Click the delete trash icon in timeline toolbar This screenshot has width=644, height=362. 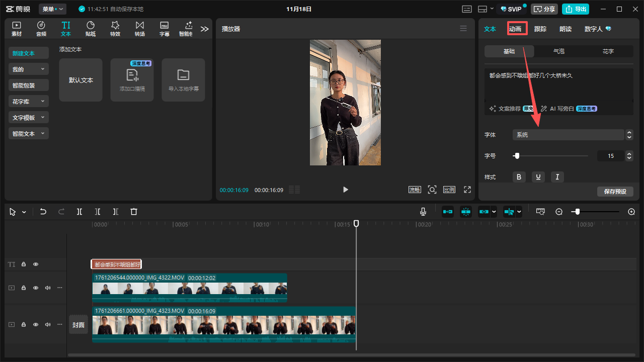pos(134,212)
